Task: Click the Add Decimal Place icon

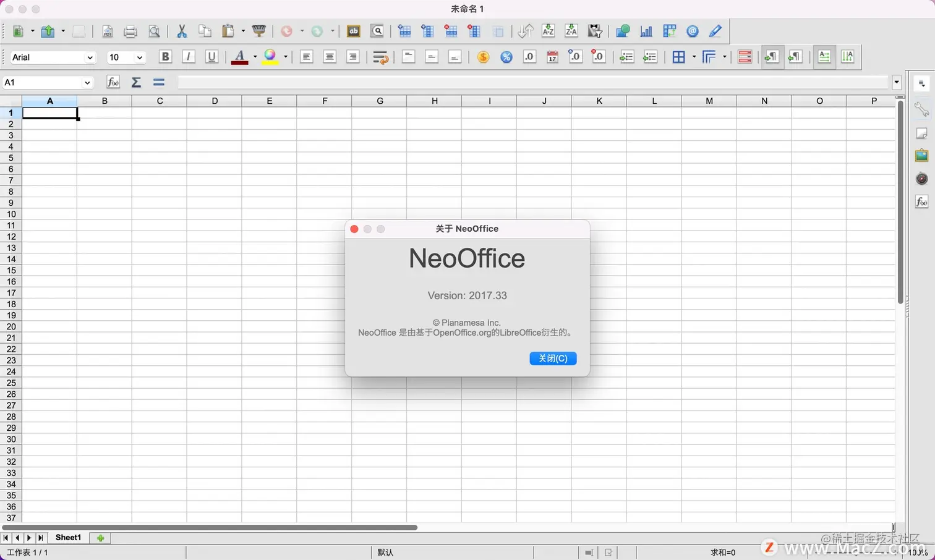Action: (575, 57)
